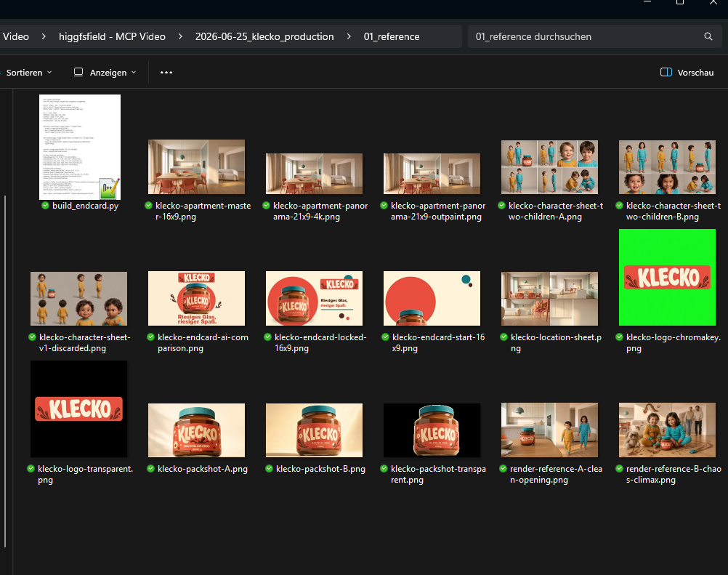This screenshot has width=728, height=575.
Task: Expand chevron after Video breadcrumb
Action: tap(44, 36)
